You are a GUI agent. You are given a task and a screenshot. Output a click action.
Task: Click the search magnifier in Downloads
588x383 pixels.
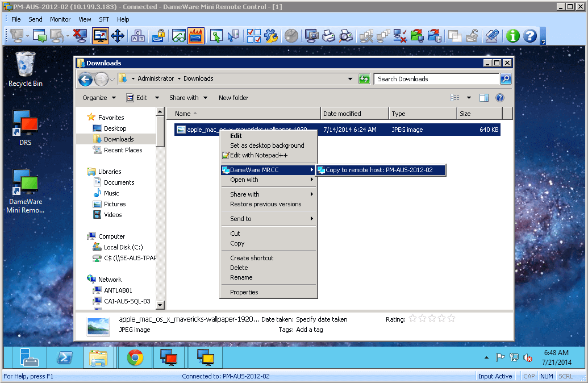click(506, 79)
